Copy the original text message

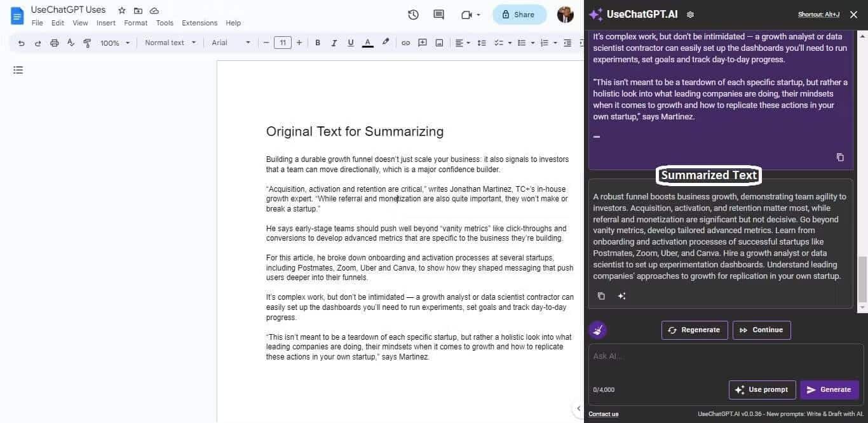click(840, 157)
